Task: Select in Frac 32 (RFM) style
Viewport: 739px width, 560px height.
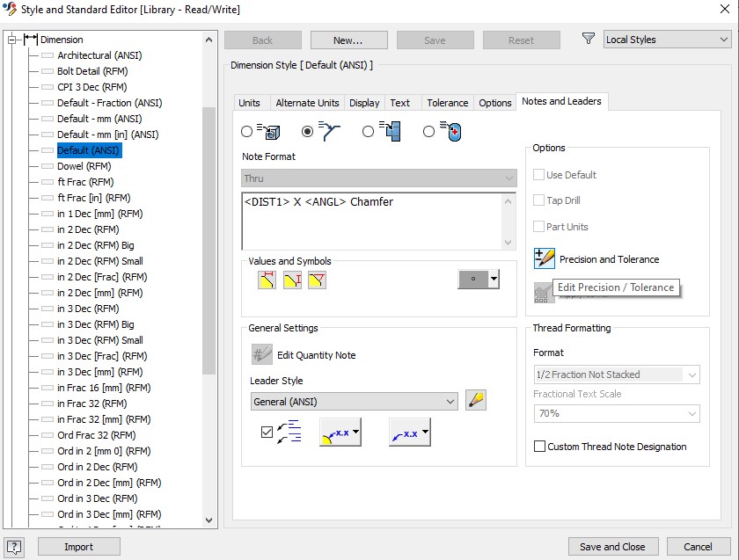Action: 91,404
